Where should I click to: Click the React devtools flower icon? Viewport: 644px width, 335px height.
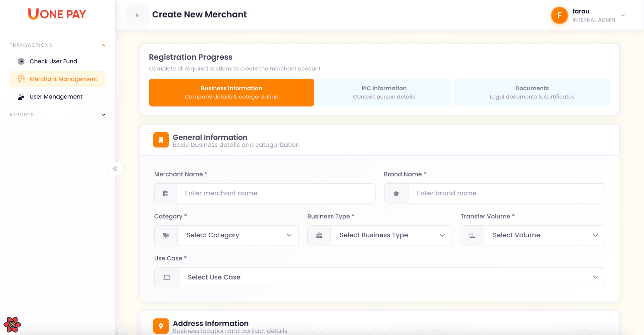click(x=12, y=325)
